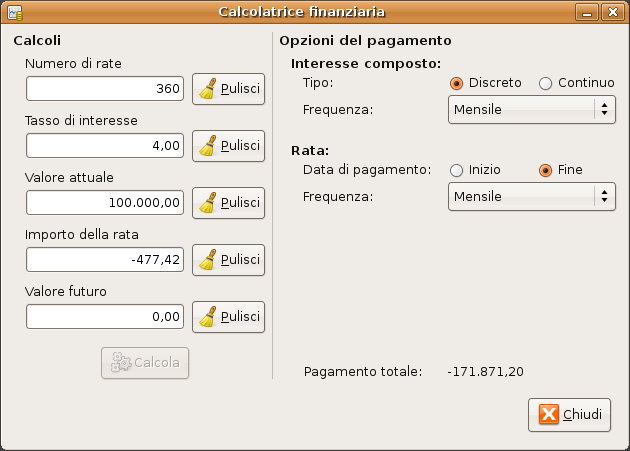Viewport: 630px width, 451px height.
Task: Click the calculator app icon in title bar
Action: pyautogui.click(x=15, y=12)
